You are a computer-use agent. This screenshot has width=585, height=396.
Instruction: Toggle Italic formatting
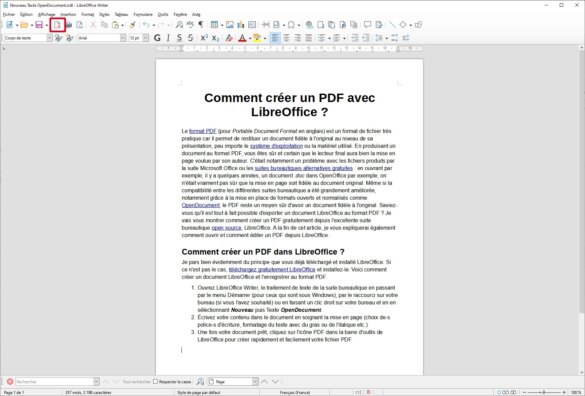click(168, 38)
